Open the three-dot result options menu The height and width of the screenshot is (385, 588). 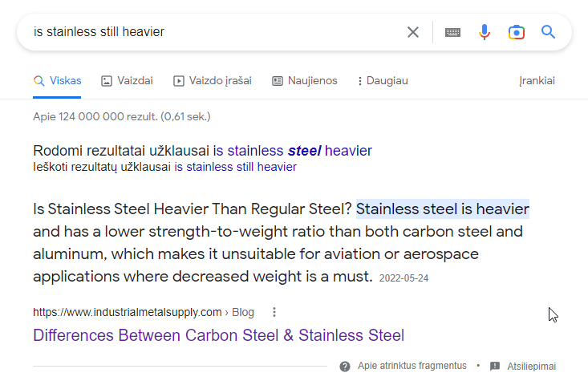coord(274,312)
